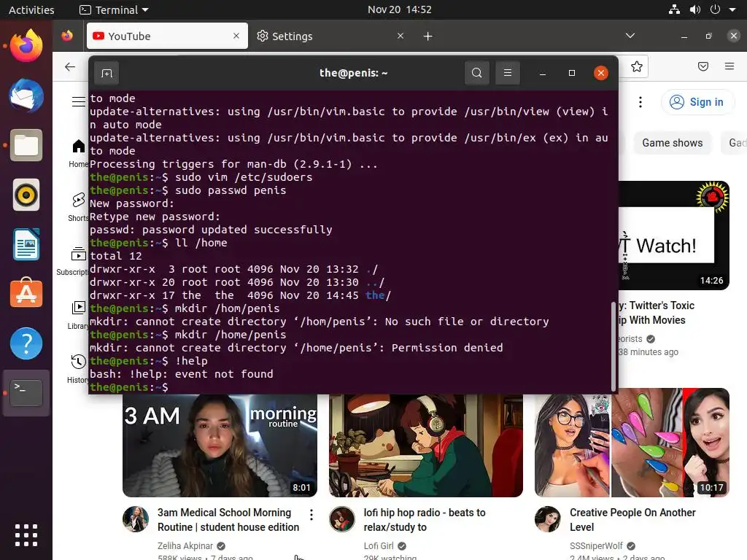Open new Firefox tab with plus
The image size is (747, 560).
pos(427,36)
